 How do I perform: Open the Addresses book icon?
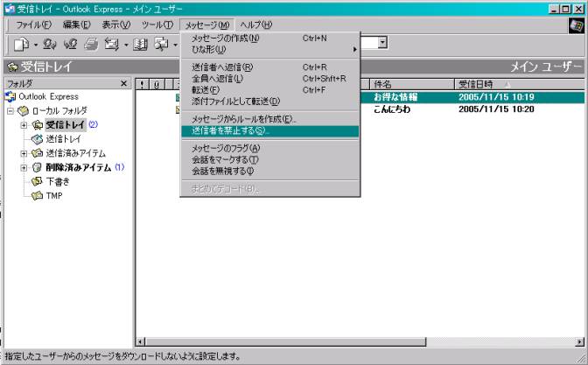140,45
